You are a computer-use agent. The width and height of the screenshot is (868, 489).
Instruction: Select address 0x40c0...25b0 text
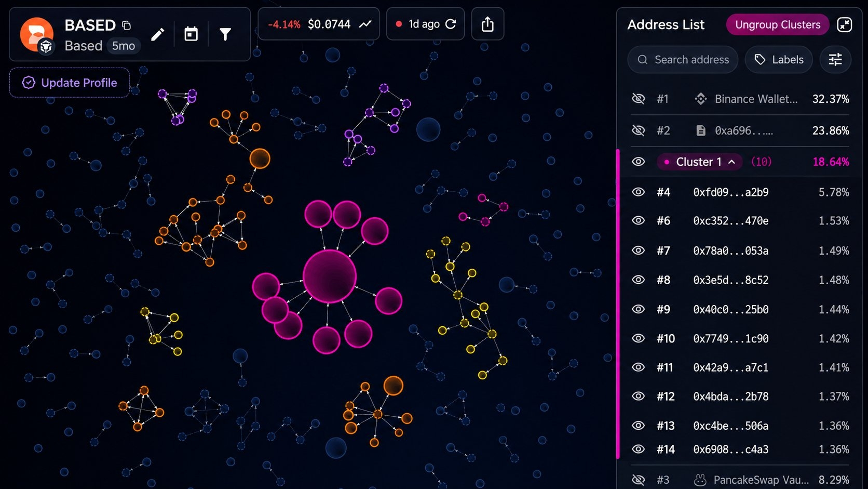[731, 309]
